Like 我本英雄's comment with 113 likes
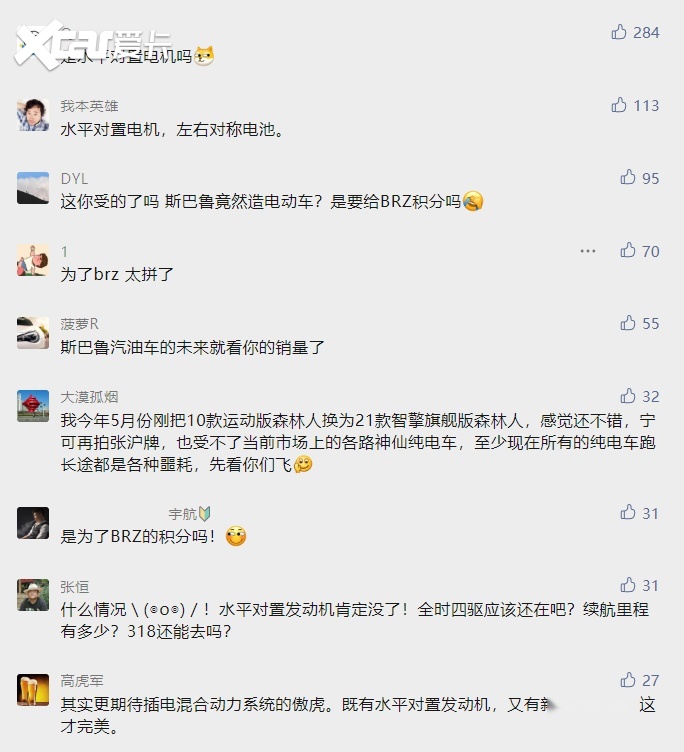 tap(619, 105)
